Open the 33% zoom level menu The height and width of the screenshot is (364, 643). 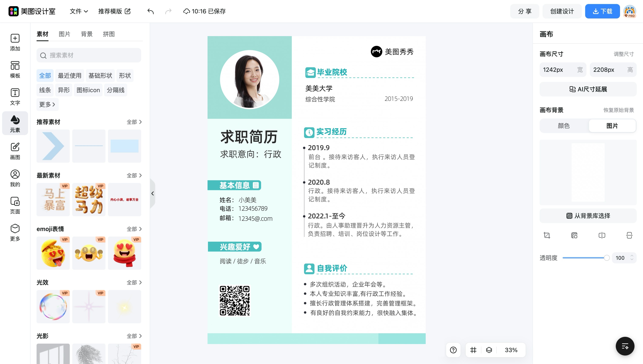511,350
